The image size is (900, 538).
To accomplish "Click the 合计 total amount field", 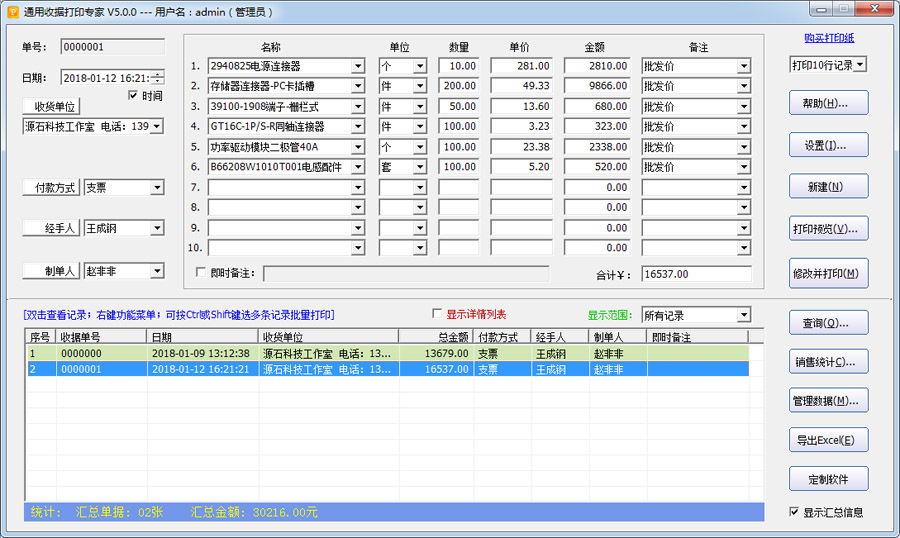I will (695, 274).
